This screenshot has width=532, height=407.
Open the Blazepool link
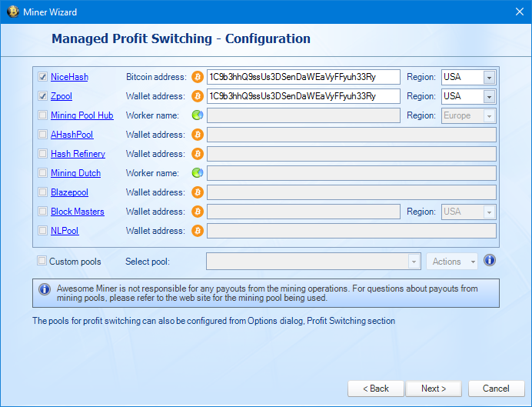(x=69, y=192)
